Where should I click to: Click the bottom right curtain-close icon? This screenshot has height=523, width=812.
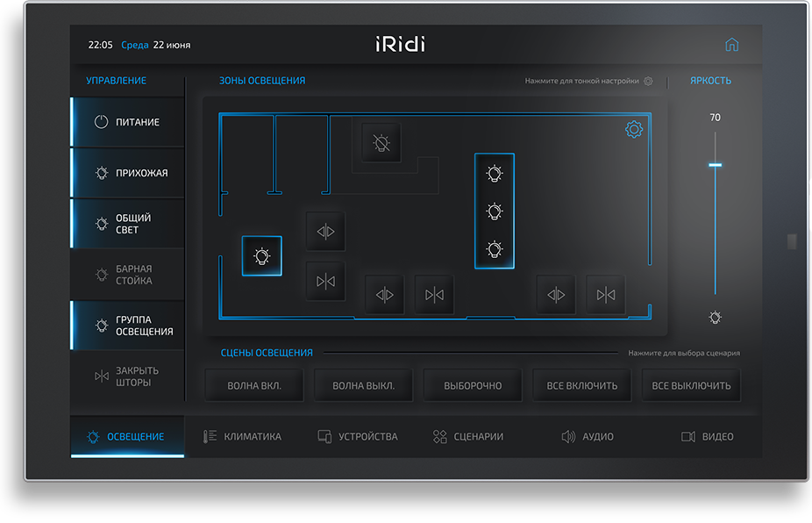pyautogui.click(x=605, y=295)
